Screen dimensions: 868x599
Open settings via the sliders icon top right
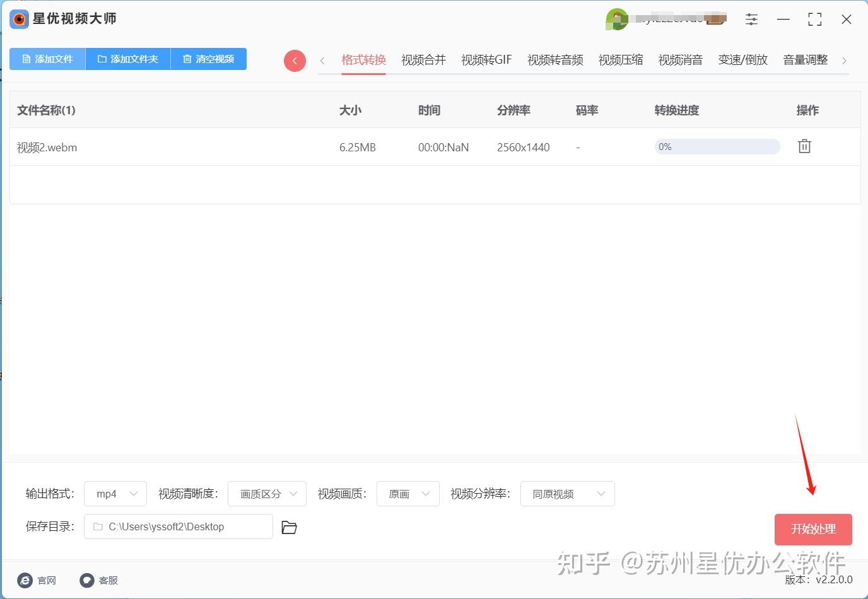[x=751, y=19]
